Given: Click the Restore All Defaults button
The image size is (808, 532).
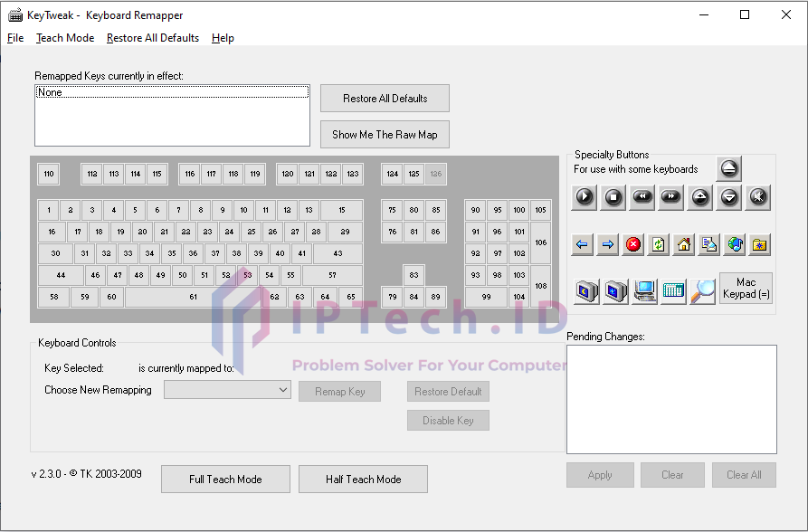Looking at the screenshot, I should click(x=385, y=99).
